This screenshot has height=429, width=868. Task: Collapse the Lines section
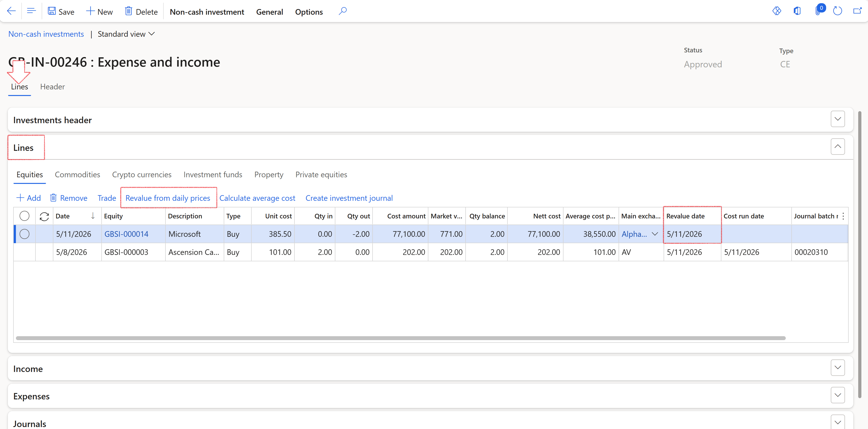837,147
